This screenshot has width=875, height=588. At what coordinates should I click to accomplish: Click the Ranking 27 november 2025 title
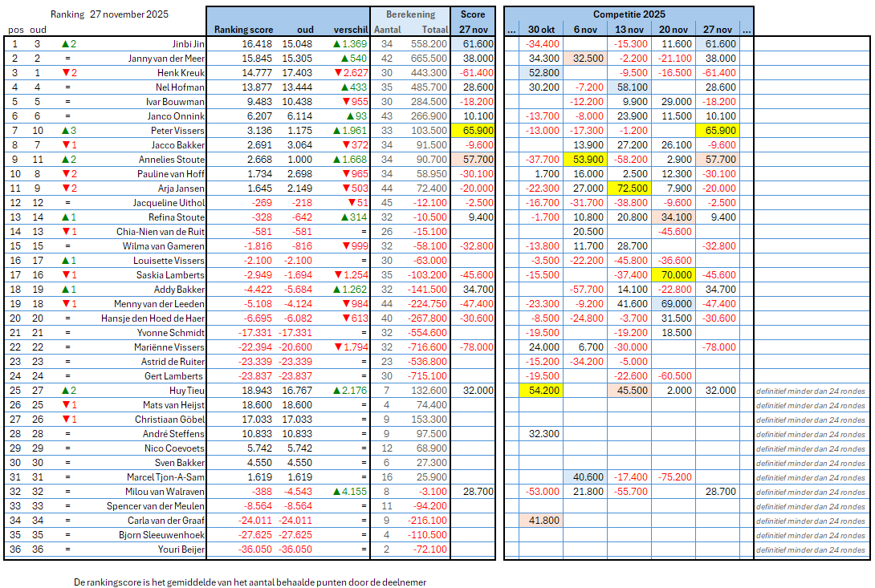pos(109,14)
